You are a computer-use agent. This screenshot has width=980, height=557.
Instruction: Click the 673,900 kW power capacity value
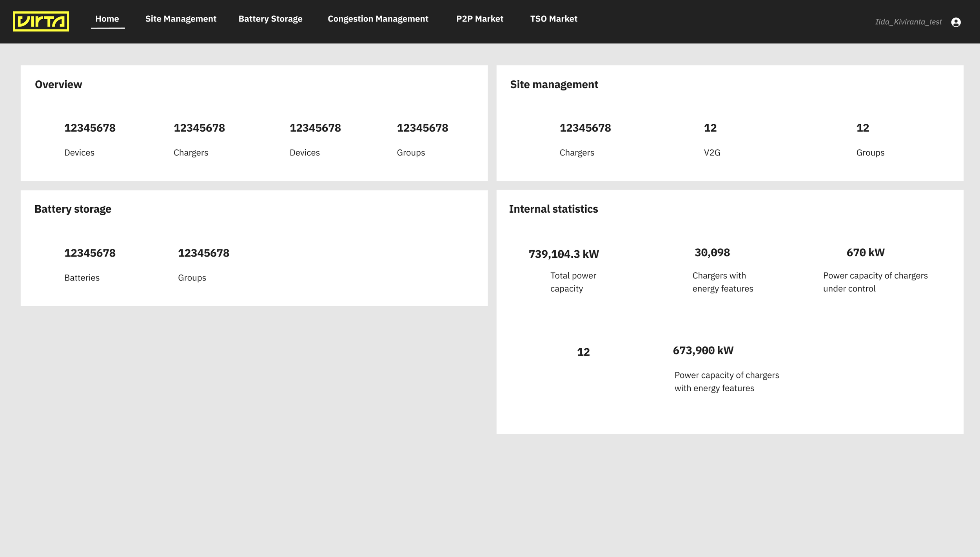coord(703,351)
